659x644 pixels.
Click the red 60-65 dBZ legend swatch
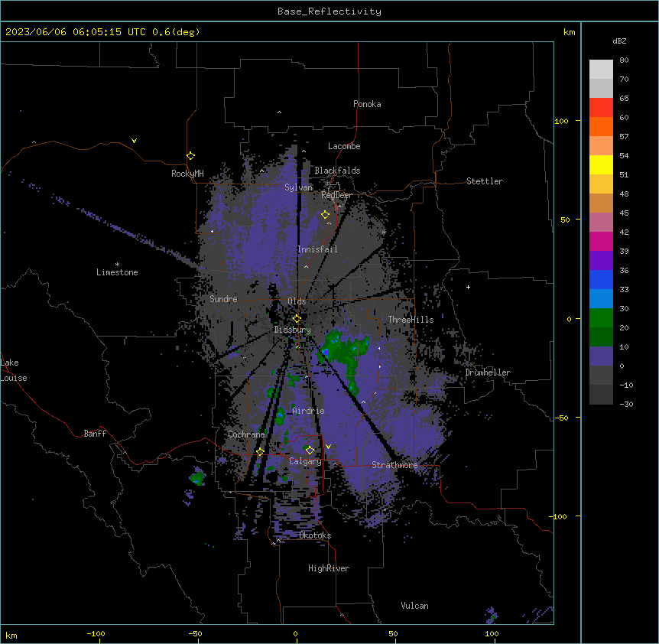[x=601, y=108]
